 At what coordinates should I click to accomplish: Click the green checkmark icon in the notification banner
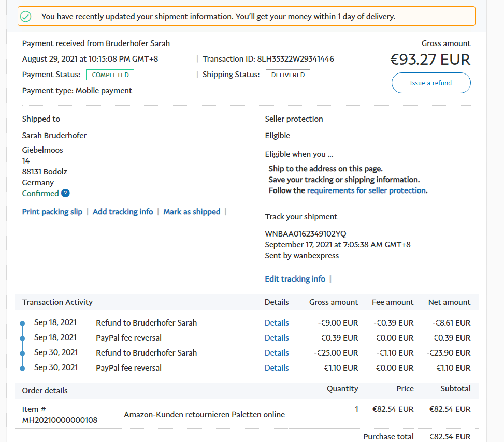tap(25, 17)
